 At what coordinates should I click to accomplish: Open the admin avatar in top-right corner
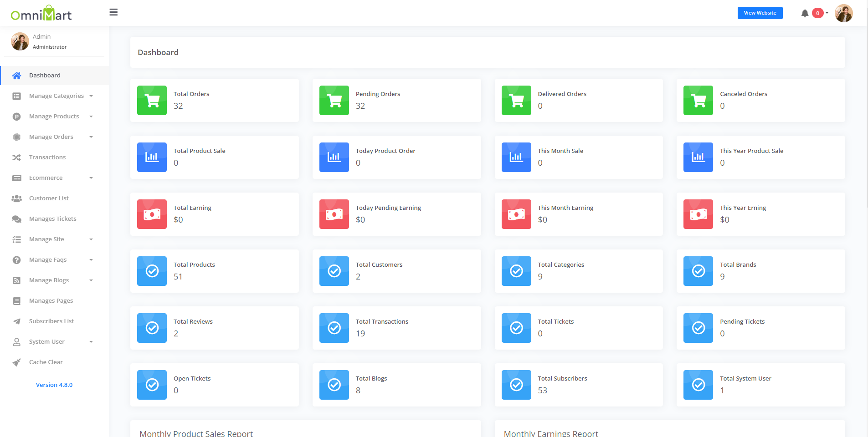pos(843,13)
